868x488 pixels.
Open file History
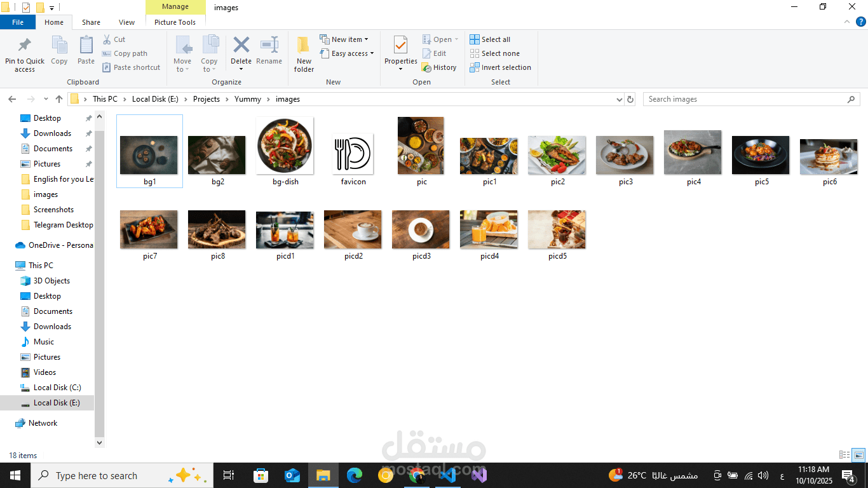coord(439,67)
